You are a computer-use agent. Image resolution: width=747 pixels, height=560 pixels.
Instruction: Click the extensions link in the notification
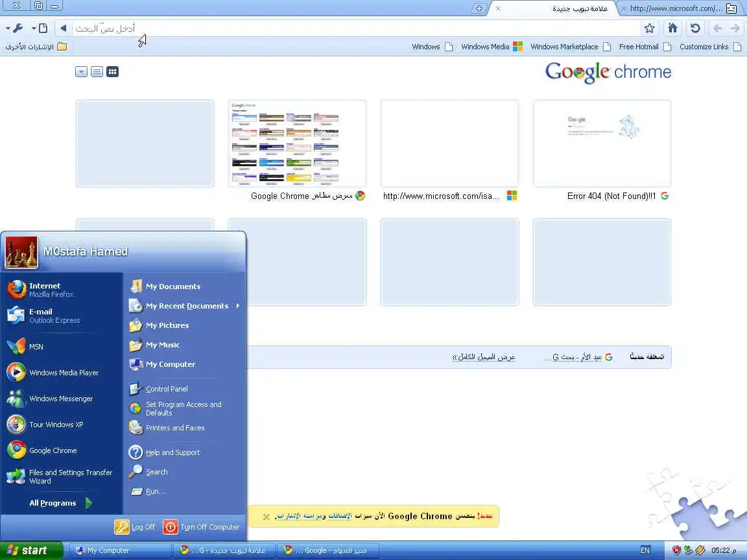340,516
